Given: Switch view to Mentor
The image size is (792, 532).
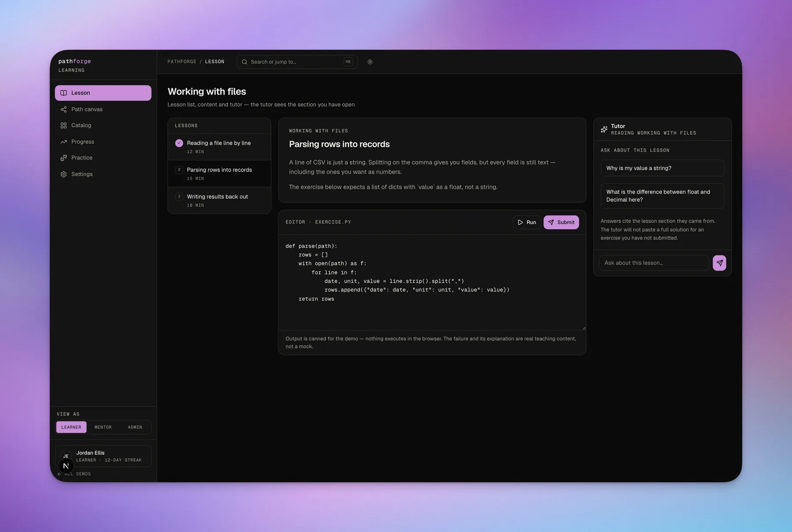Looking at the screenshot, I should (x=103, y=427).
